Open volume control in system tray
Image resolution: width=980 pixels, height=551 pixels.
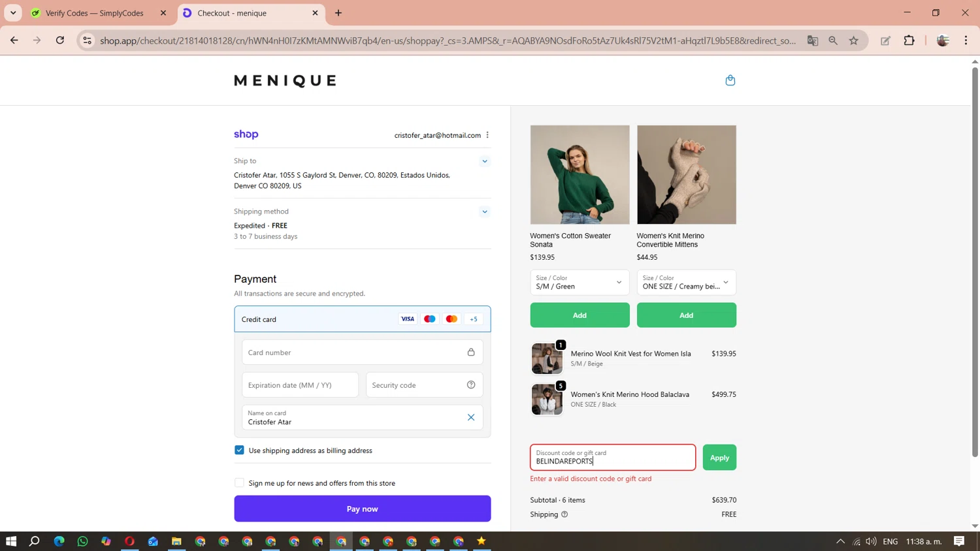[871, 541]
